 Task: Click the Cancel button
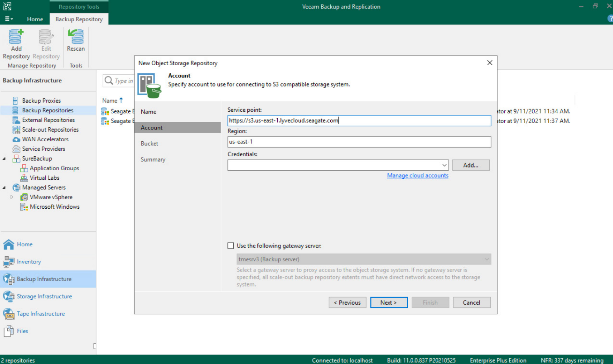[x=472, y=302]
